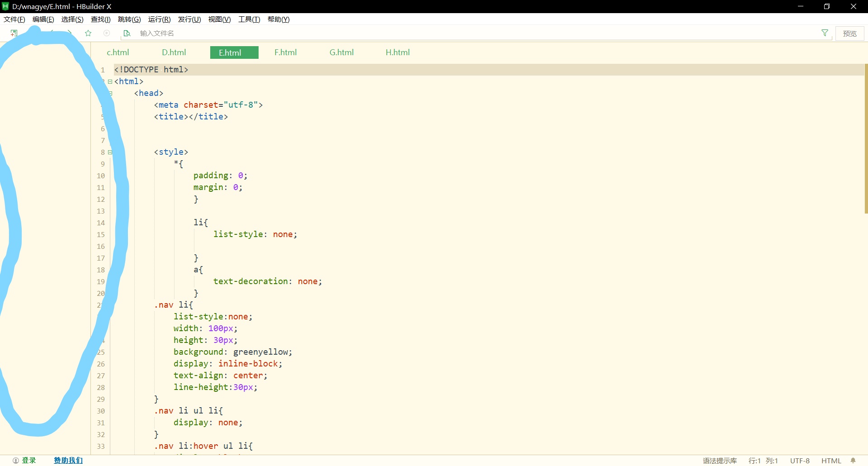
Task: Select the active E.html tab
Action: 234,52
